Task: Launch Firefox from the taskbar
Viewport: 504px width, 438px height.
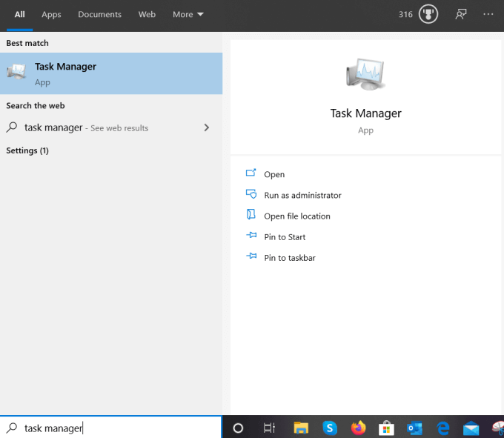Action: click(x=359, y=428)
